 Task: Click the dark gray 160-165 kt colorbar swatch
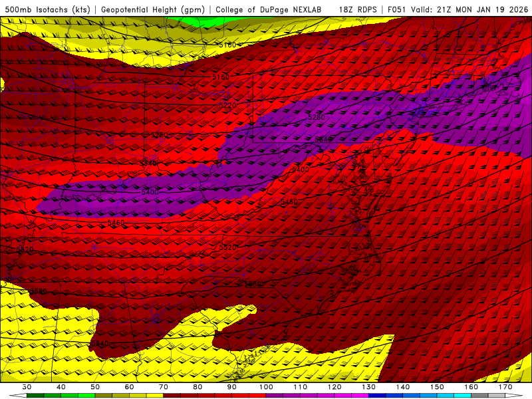(x=479, y=396)
